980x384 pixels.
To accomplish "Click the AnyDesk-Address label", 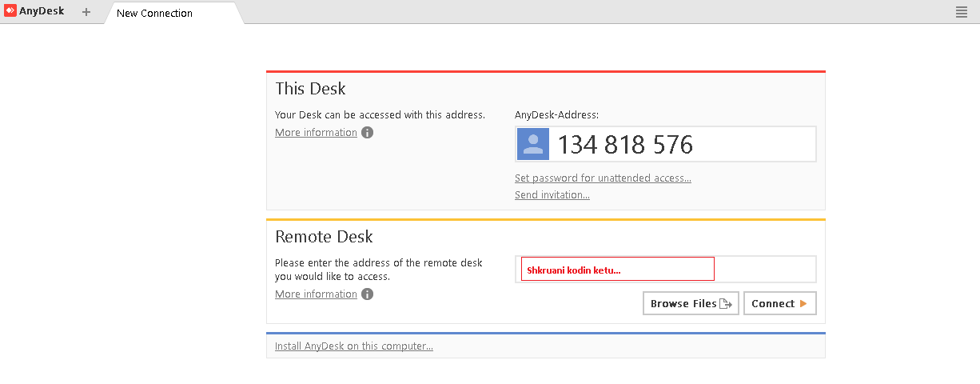I will pyautogui.click(x=556, y=115).
